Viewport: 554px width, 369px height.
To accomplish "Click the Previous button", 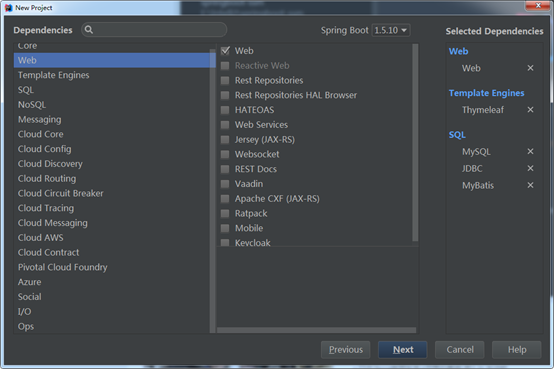I will tap(346, 350).
